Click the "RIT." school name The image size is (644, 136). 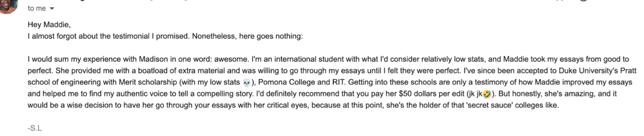pyautogui.click(x=339, y=82)
